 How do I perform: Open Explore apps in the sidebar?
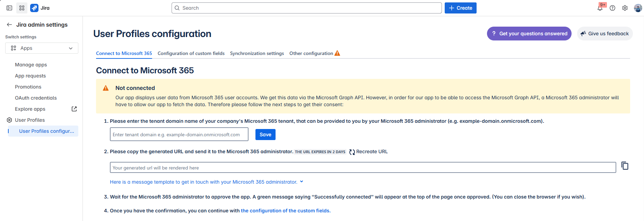pyautogui.click(x=30, y=109)
